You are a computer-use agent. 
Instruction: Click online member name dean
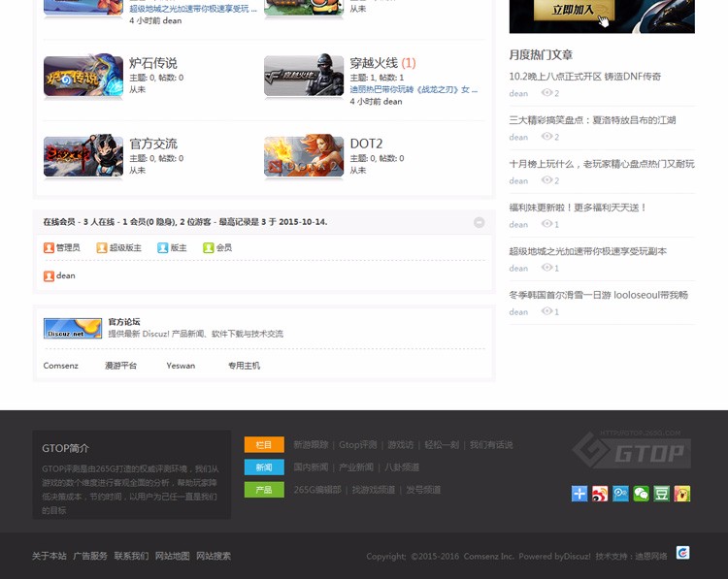pos(65,275)
